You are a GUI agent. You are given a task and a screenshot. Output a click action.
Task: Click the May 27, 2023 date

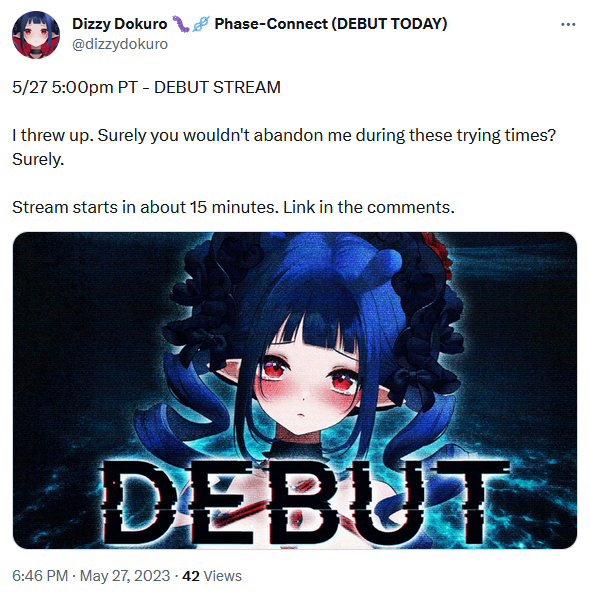[125, 576]
